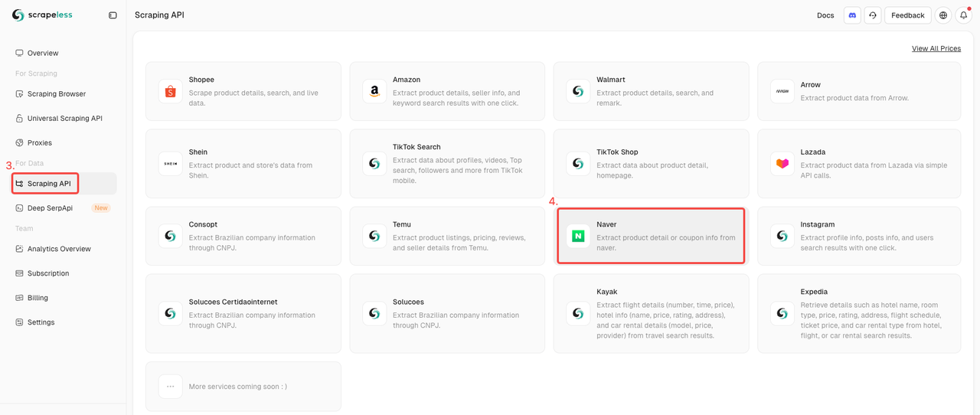Viewport: 980px width, 415px height.
Task: Open the TikTok Shop card
Action: (652, 163)
